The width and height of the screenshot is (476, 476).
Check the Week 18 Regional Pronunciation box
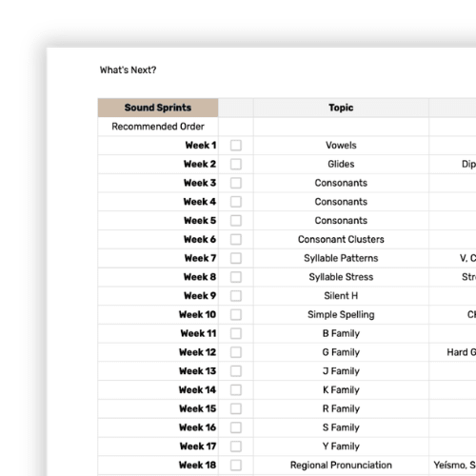tap(236, 466)
